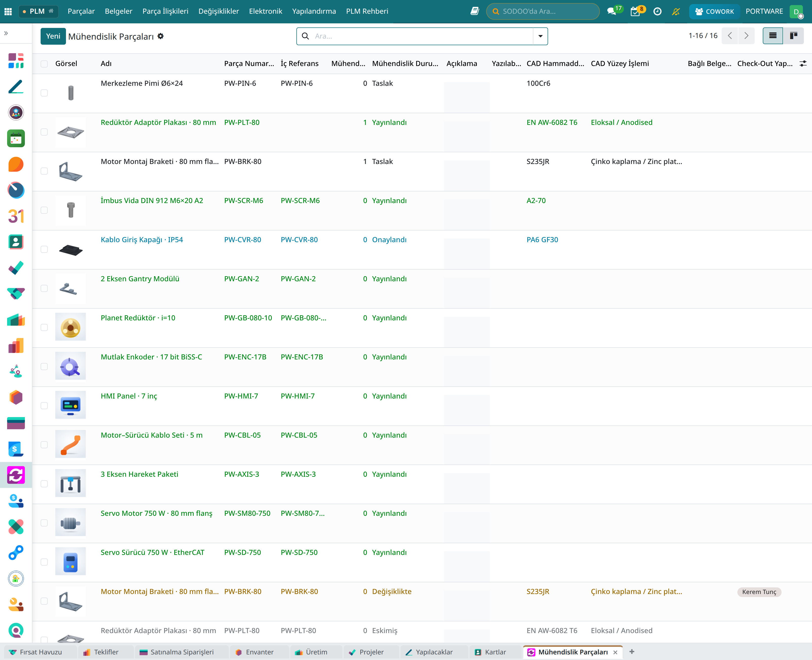This screenshot has height=660, width=812.
Task: Open optional column settings icon
Action: (803, 63)
